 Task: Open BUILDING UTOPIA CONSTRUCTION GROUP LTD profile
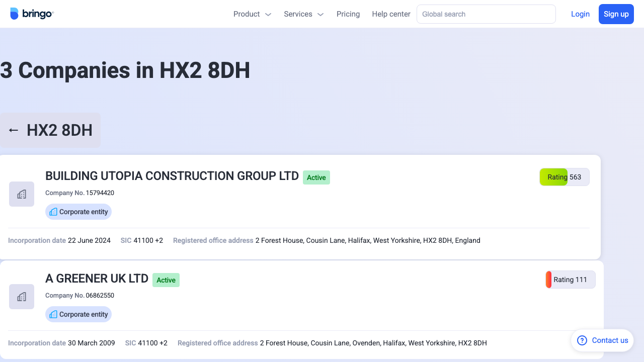[172, 176]
